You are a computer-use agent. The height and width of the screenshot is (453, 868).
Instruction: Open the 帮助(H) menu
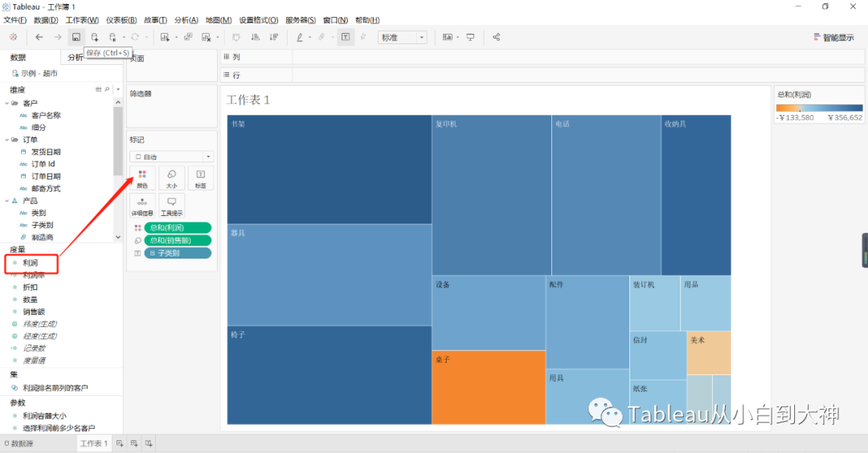click(x=367, y=20)
